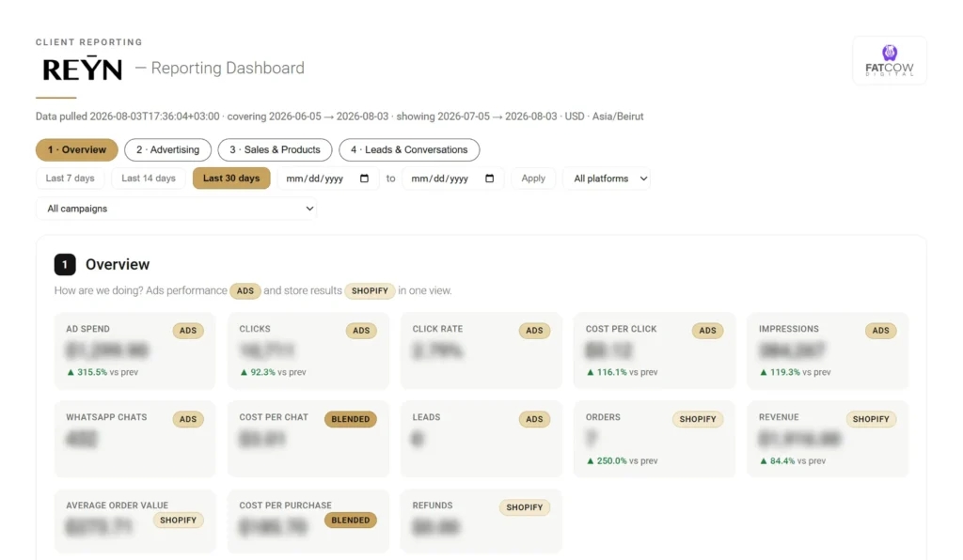Click the Apply button
This screenshot has height=560, width=963.
pos(533,179)
